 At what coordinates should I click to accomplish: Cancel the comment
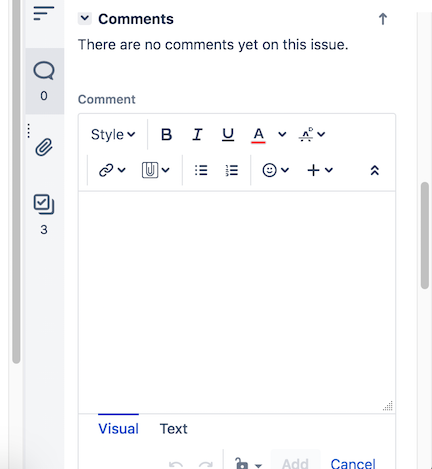[x=353, y=464]
